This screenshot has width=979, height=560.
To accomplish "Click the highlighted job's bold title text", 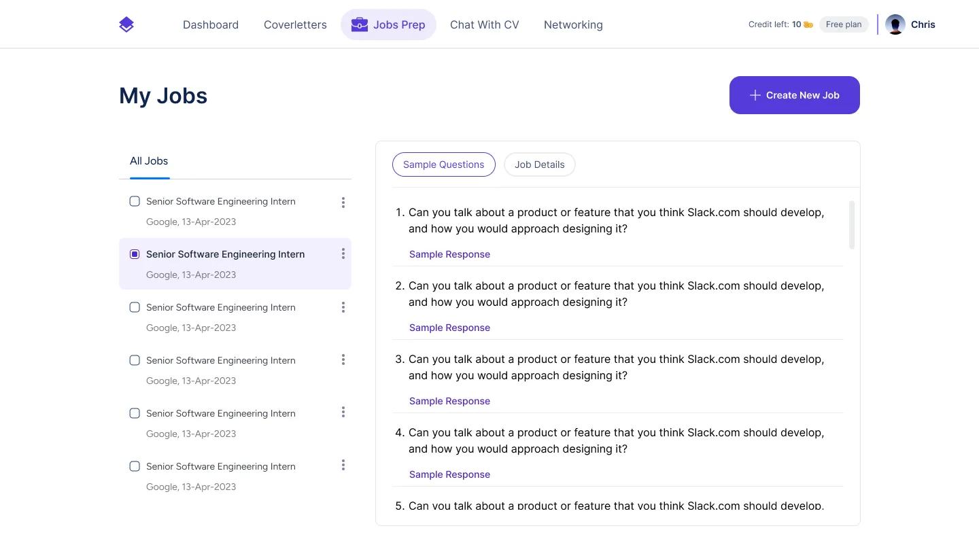I will 226,254.
